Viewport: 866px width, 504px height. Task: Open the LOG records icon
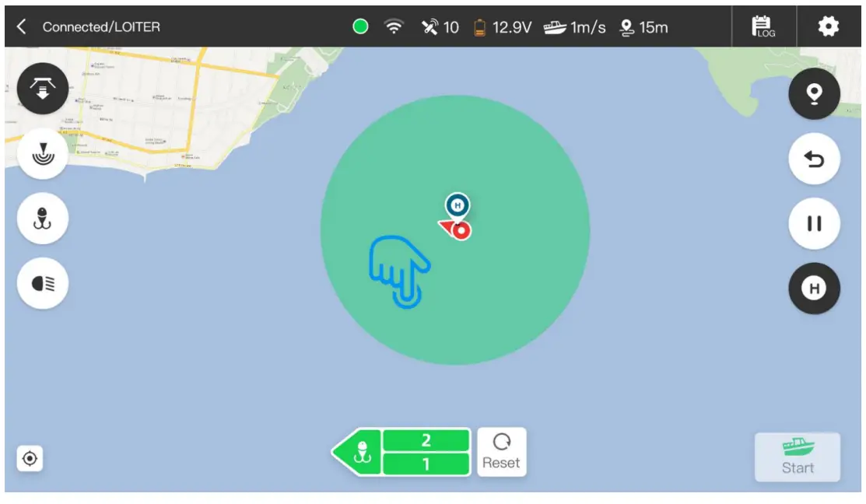(763, 26)
